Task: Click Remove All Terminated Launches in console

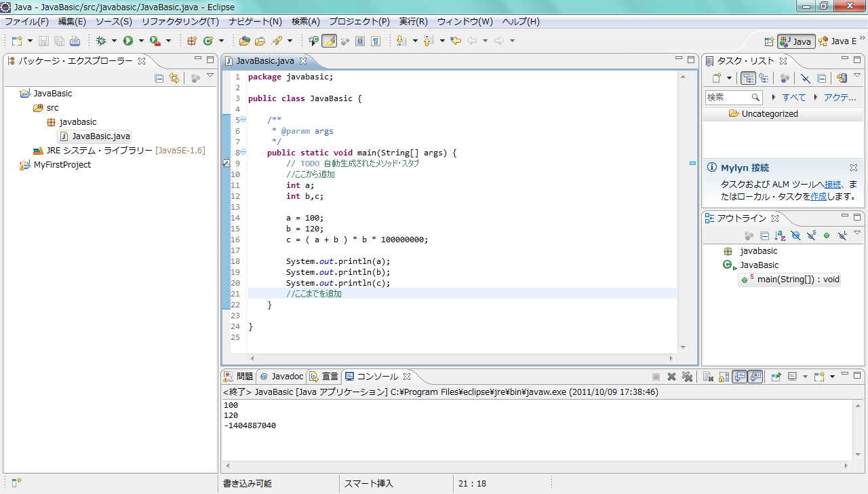Action: (x=687, y=377)
